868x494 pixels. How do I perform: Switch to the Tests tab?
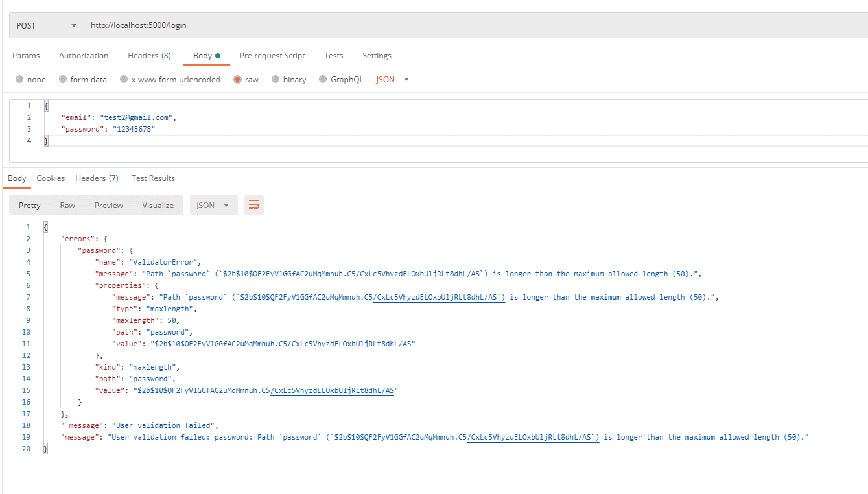pyautogui.click(x=334, y=56)
